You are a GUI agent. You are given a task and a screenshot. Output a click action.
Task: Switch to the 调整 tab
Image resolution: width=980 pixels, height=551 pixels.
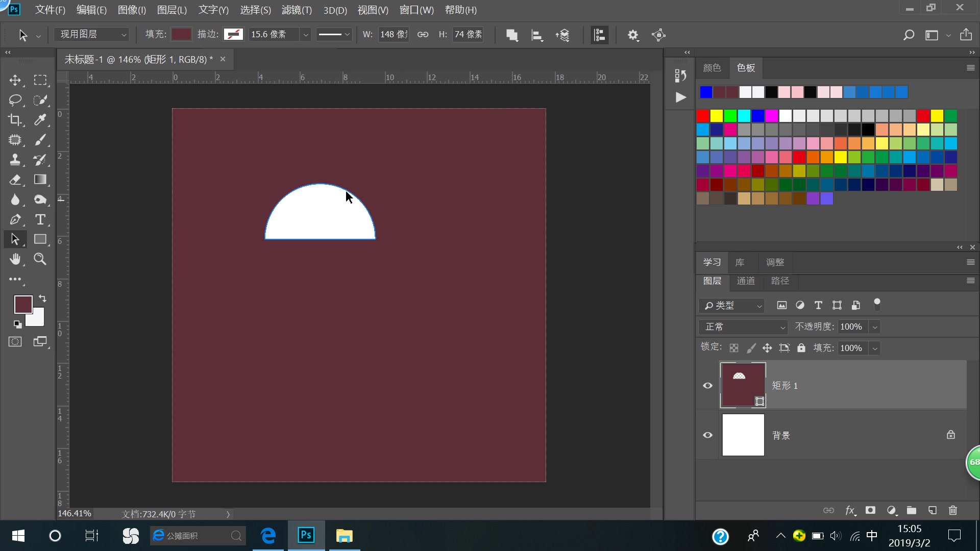click(x=775, y=262)
